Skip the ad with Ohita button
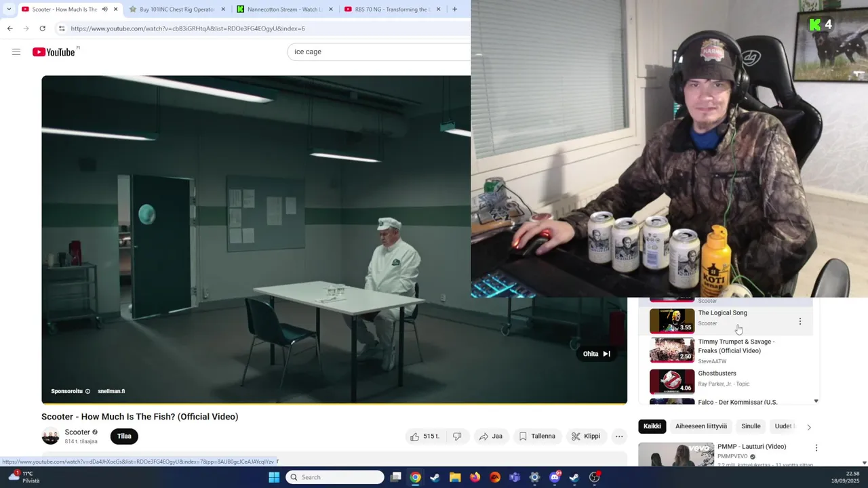Image resolution: width=868 pixels, height=488 pixels. tap(597, 354)
